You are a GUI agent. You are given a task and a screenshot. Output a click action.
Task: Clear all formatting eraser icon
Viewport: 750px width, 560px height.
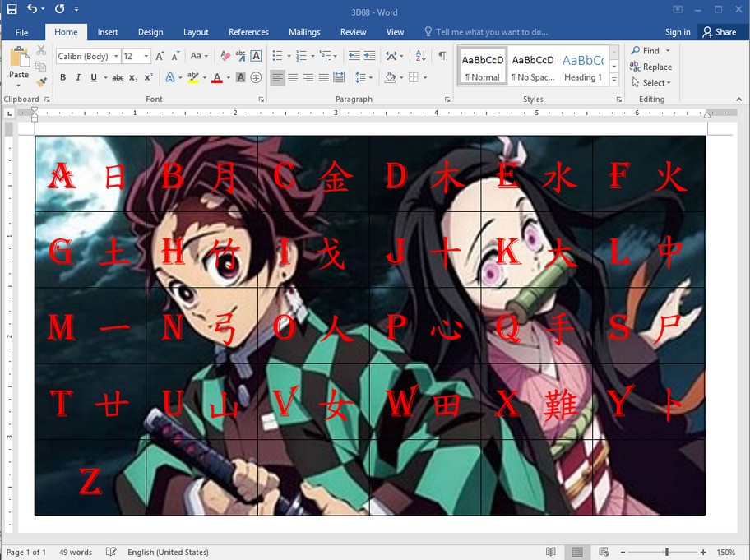click(x=225, y=56)
